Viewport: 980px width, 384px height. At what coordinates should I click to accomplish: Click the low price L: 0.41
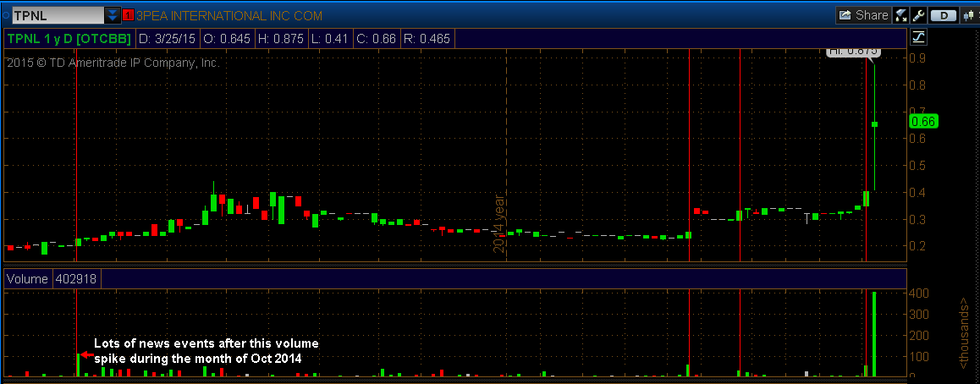click(330, 39)
